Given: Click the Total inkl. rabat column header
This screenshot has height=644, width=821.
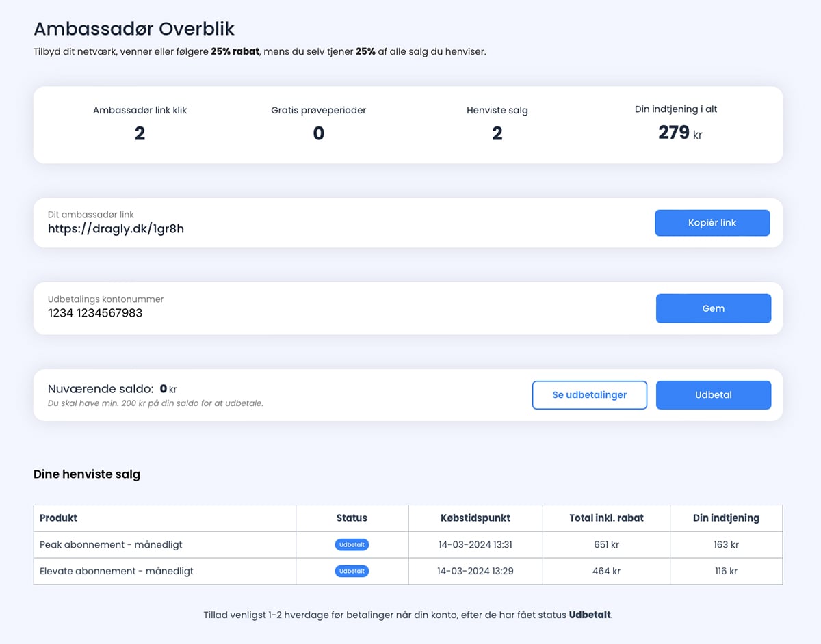Looking at the screenshot, I should (x=606, y=518).
